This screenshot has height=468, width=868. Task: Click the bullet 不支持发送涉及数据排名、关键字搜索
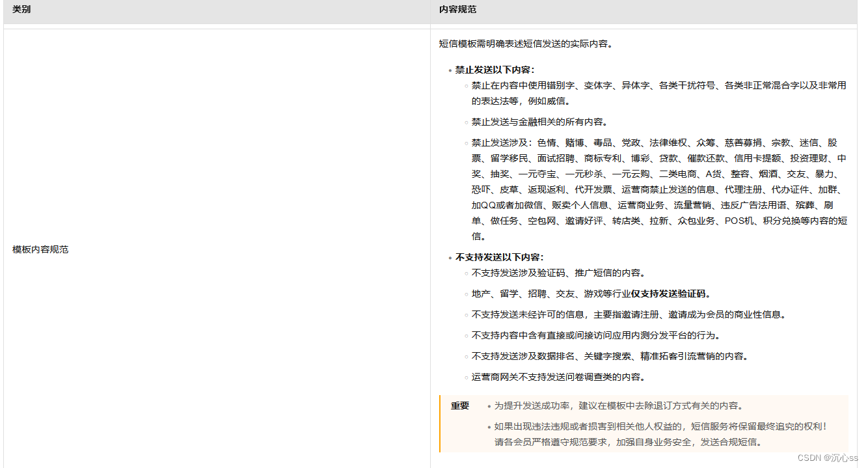tap(610, 356)
